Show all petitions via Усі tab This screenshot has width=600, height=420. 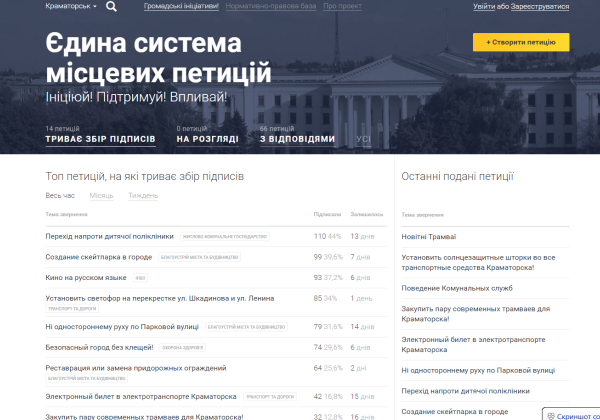(363, 139)
